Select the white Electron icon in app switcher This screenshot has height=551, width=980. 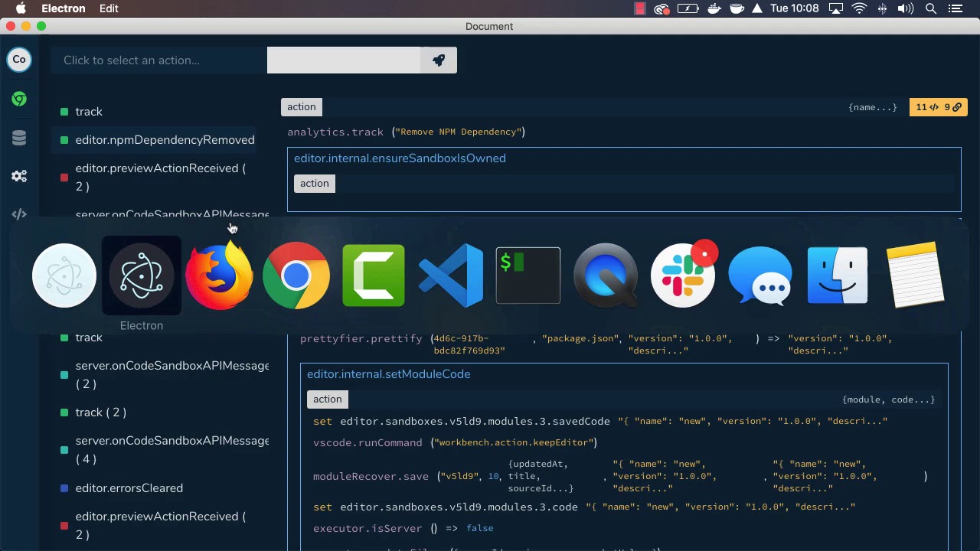tap(64, 275)
